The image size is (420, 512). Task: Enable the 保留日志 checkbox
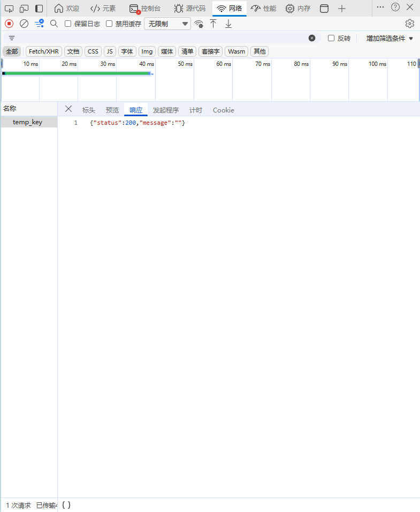pyautogui.click(x=68, y=24)
